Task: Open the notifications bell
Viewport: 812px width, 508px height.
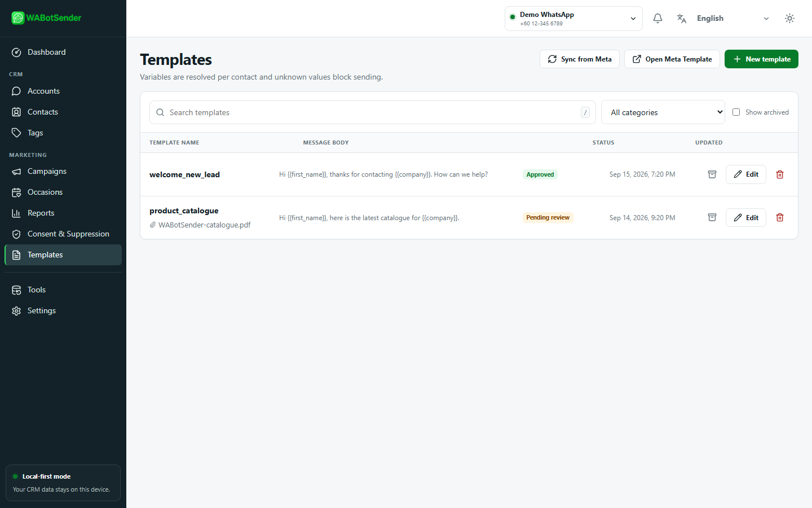Action: (657, 19)
